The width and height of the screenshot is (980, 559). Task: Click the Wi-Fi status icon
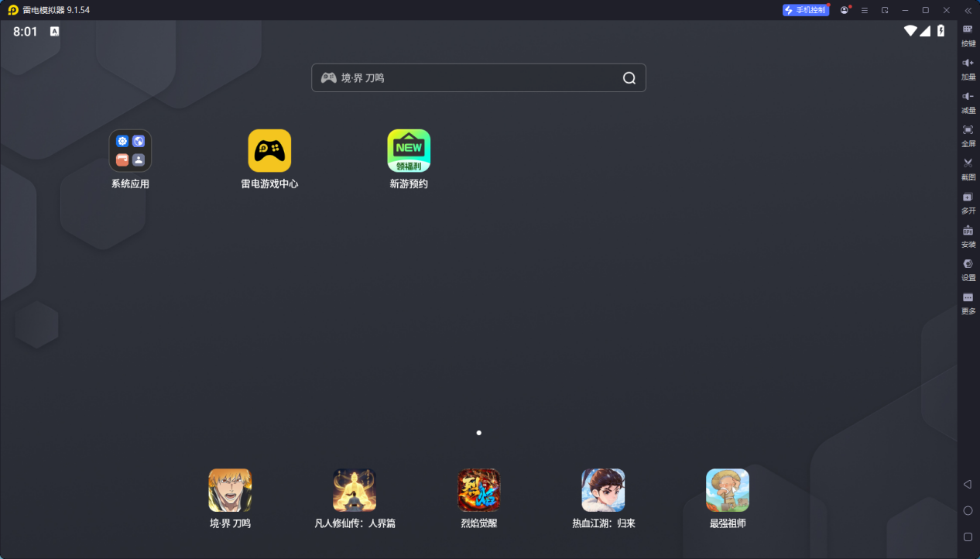click(x=910, y=31)
